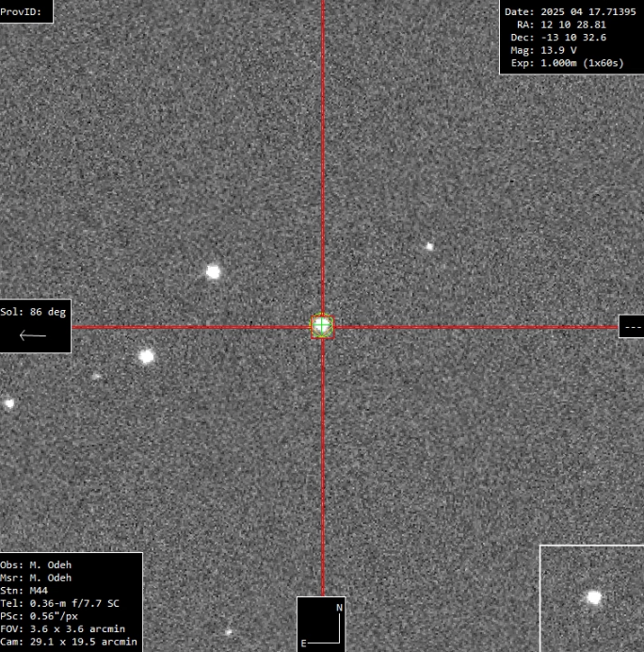Select the faint star upper-right of the target
Image resolution: width=644 pixels, height=652 pixels.
pyautogui.click(x=428, y=246)
